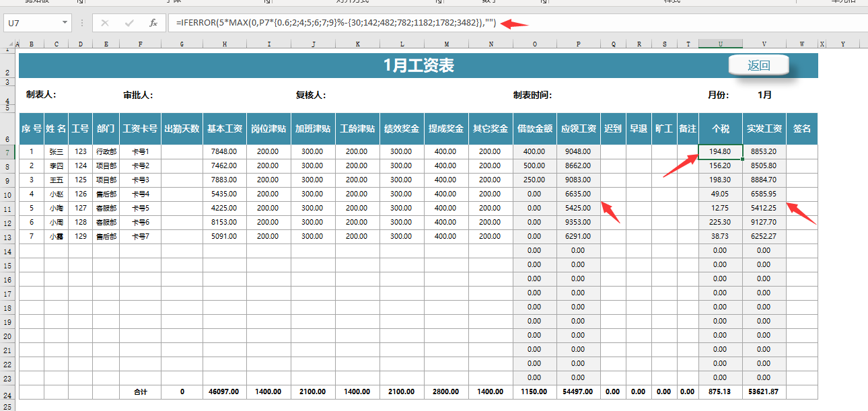Click the 姓名 column heading
Screen dimensions: 868x411
click(x=57, y=128)
